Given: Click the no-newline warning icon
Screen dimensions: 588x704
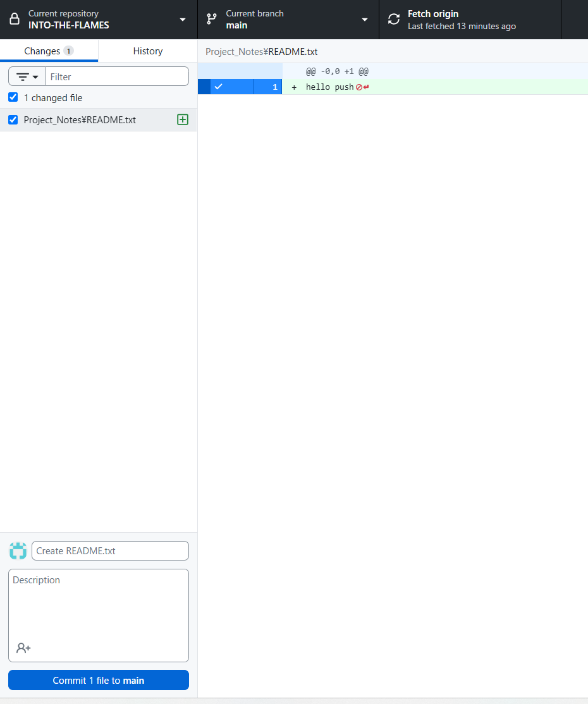Looking at the screenshot, I should [362, 87].
